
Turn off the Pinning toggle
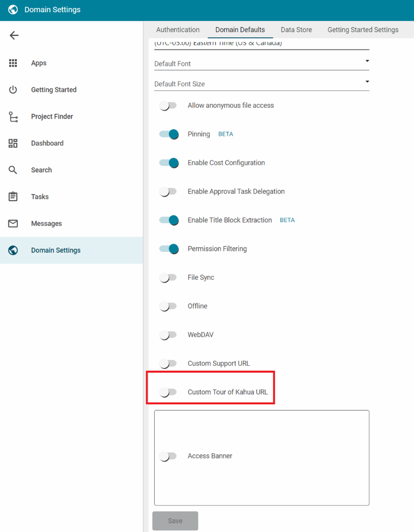[169, 134]
